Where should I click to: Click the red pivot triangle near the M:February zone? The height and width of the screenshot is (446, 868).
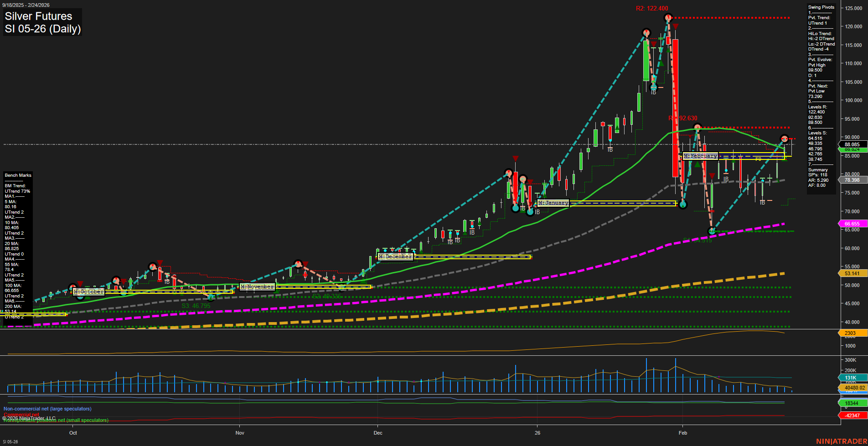[713, 175]
